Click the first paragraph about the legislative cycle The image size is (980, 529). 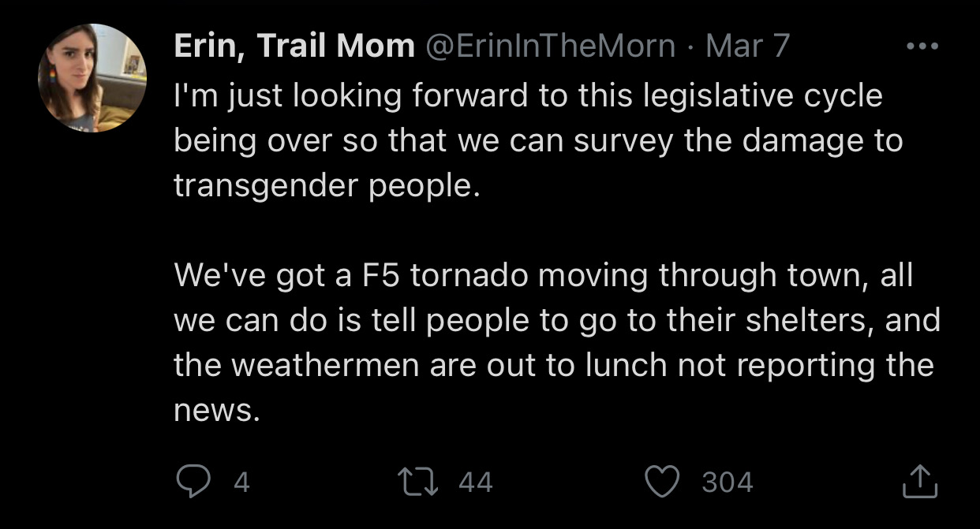(537, 141)
